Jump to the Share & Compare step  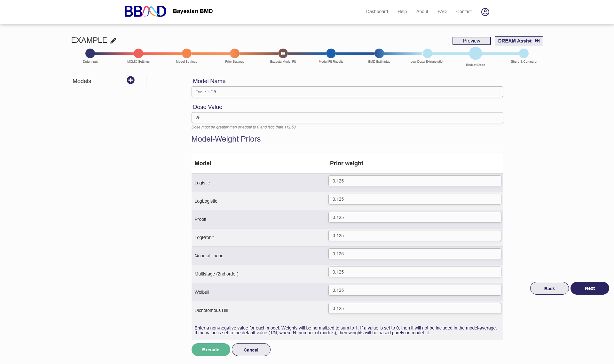click(x=523, y=53)
